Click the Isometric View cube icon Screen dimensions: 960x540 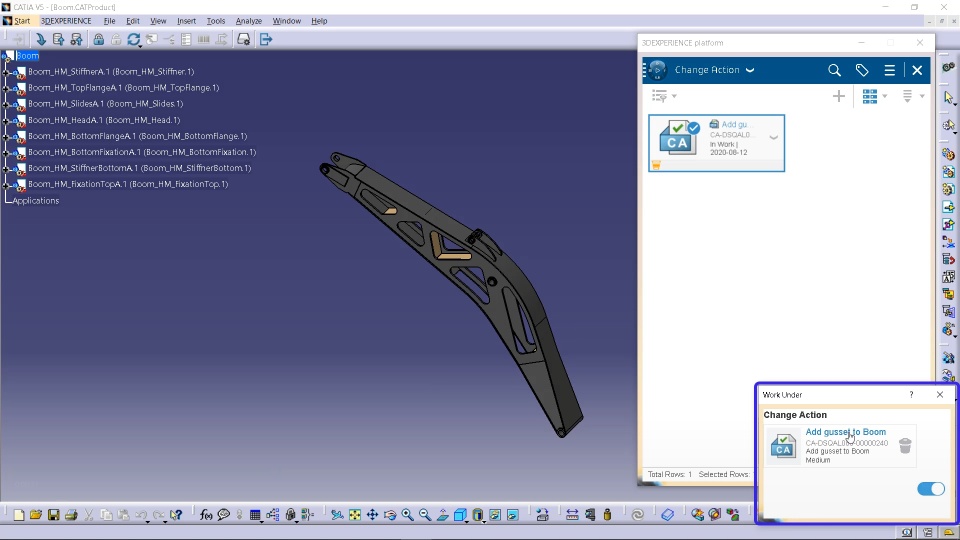click(460, 515)
